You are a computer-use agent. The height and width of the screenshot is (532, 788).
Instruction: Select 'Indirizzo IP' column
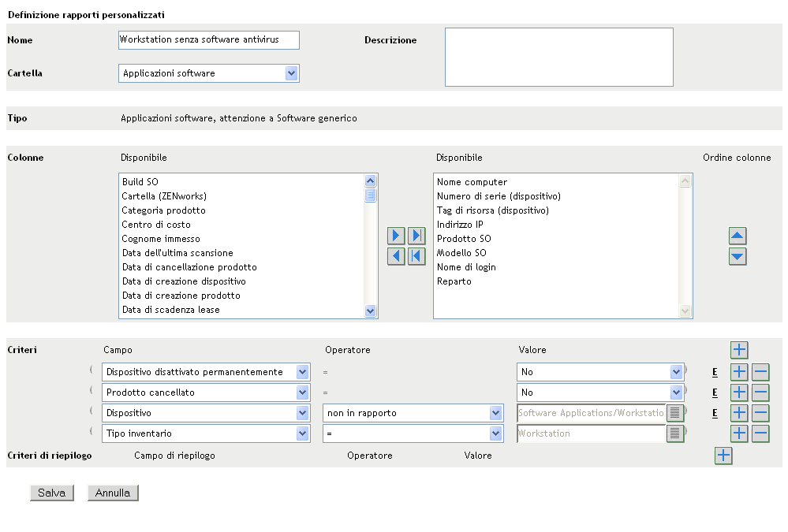pyautogui.click(x=556, y=225)
